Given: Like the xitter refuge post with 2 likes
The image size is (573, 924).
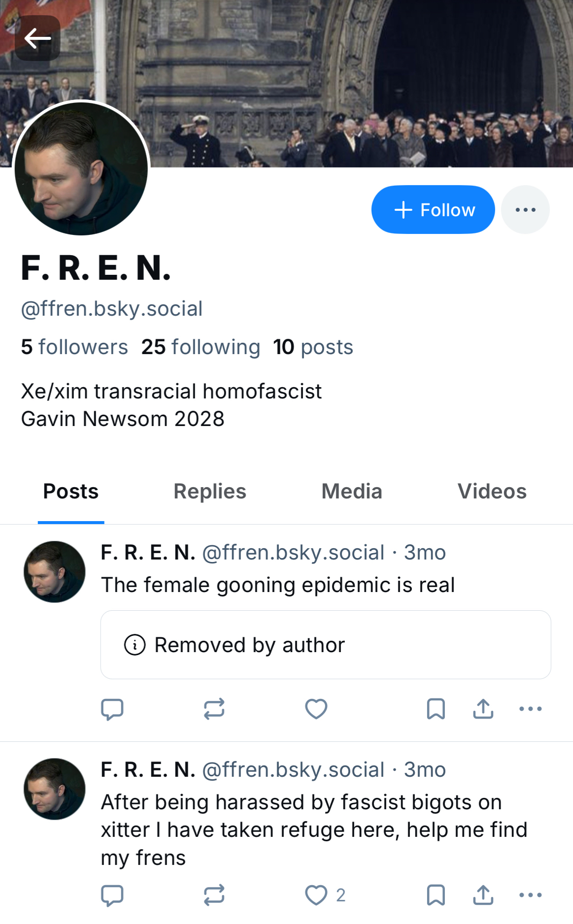Looking at the screenshot, I should click(316, 895).
